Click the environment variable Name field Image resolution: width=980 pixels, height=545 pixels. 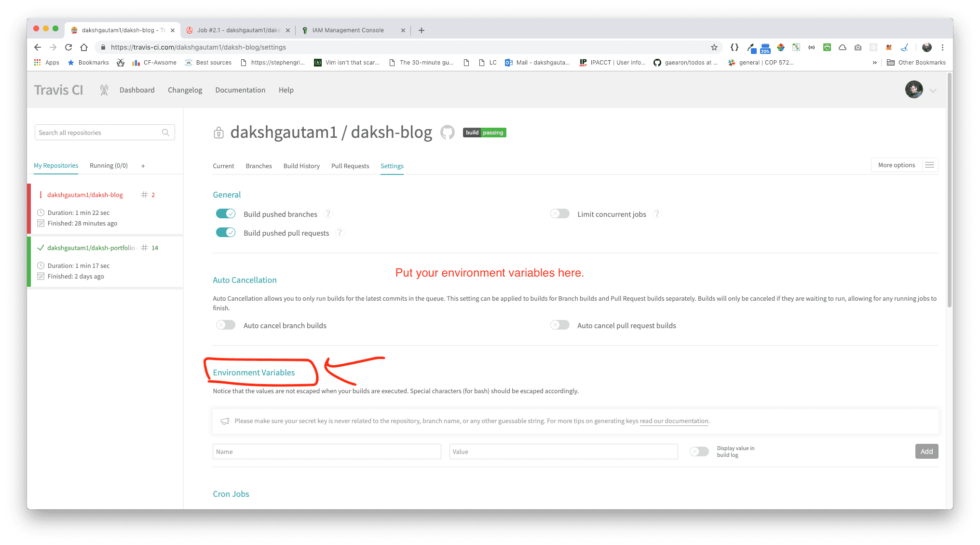(327, 452)
